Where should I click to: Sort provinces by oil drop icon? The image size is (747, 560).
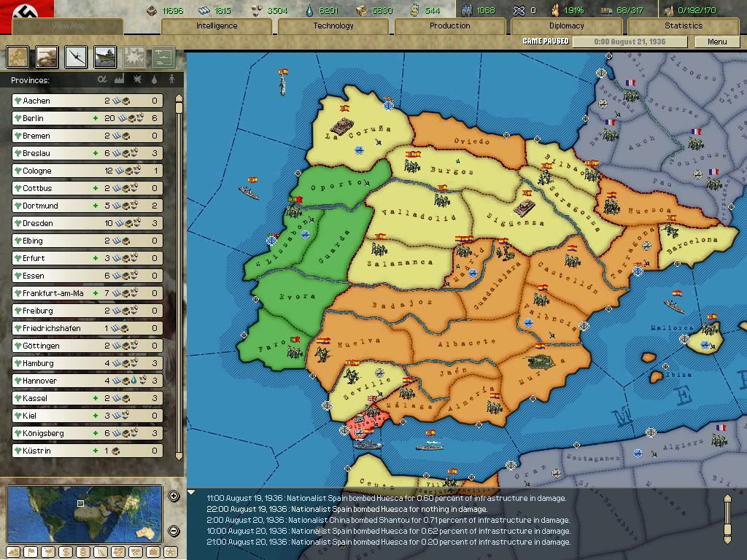pyautogui.click(x=154, y=79)
